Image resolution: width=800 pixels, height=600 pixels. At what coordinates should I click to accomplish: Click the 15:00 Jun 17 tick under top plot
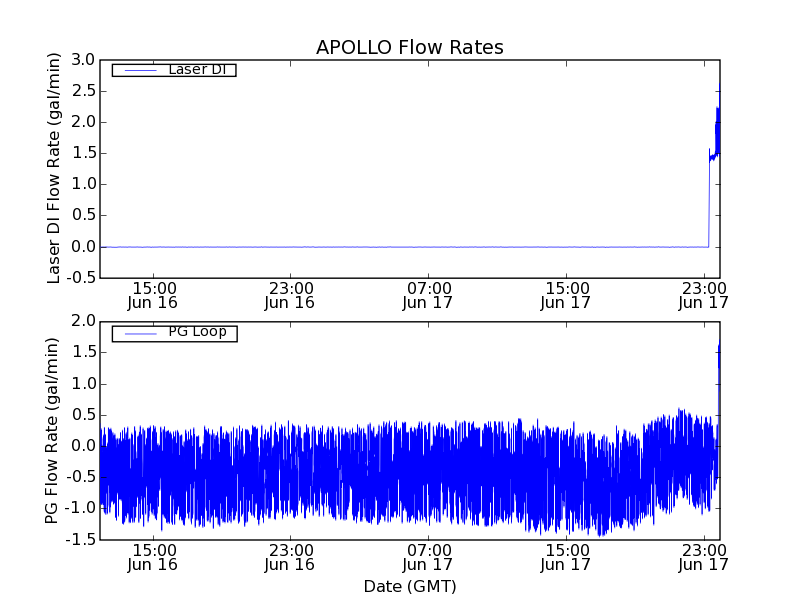tap(565, 294)
